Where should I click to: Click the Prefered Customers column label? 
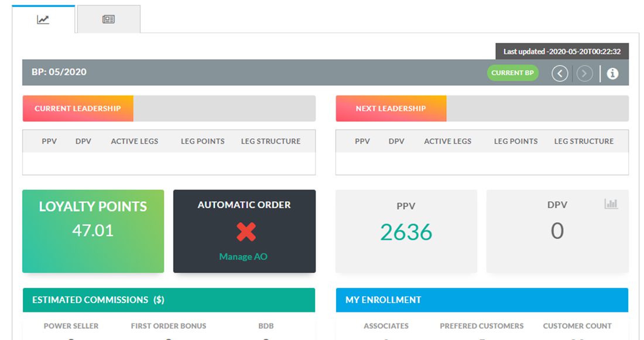[x=482, y=326]
